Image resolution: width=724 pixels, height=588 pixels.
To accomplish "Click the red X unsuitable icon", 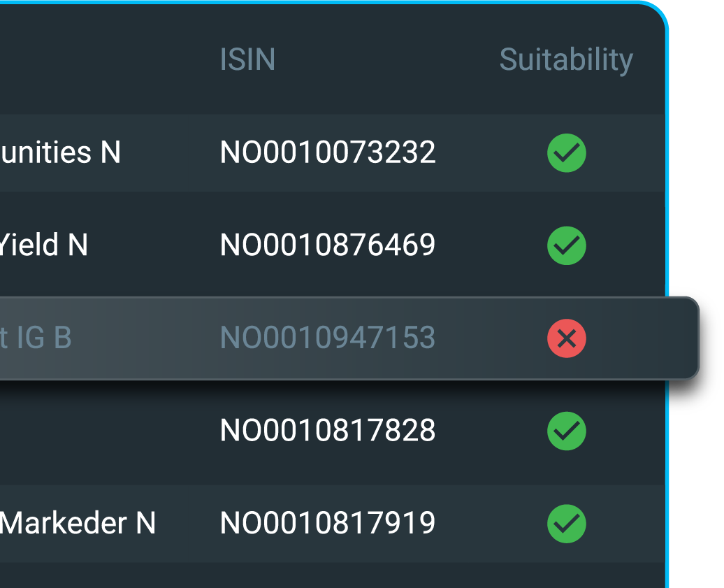I will click(567, 338).
